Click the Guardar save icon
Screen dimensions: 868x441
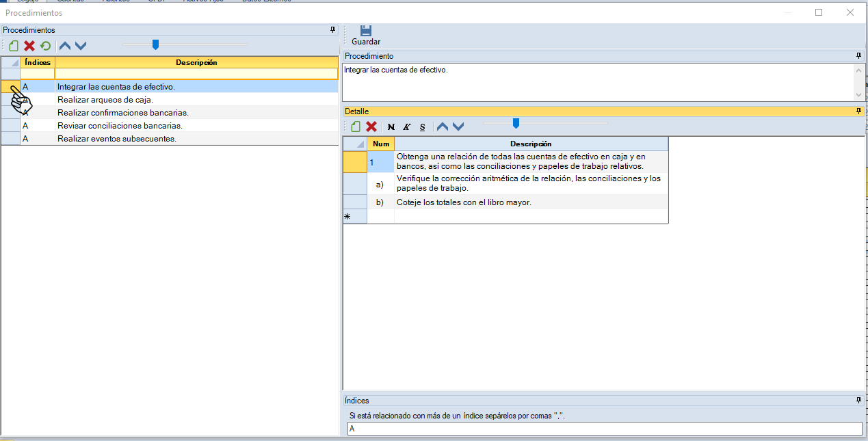tap(366, 31)
